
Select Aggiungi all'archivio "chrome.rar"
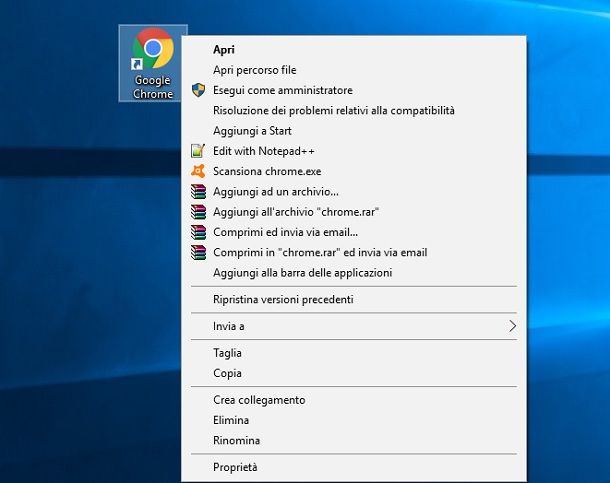point(354,212)
